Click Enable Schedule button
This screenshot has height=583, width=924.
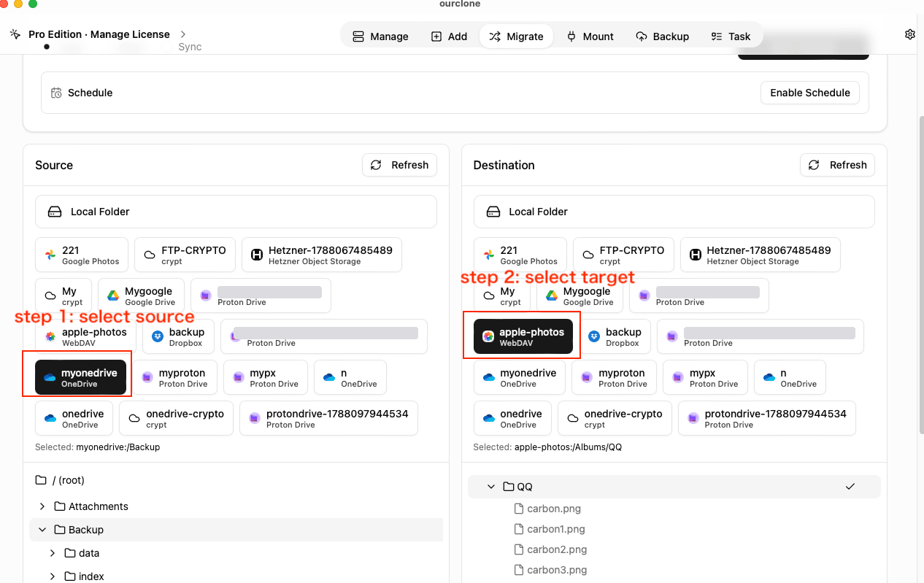(x=810, y=93)
